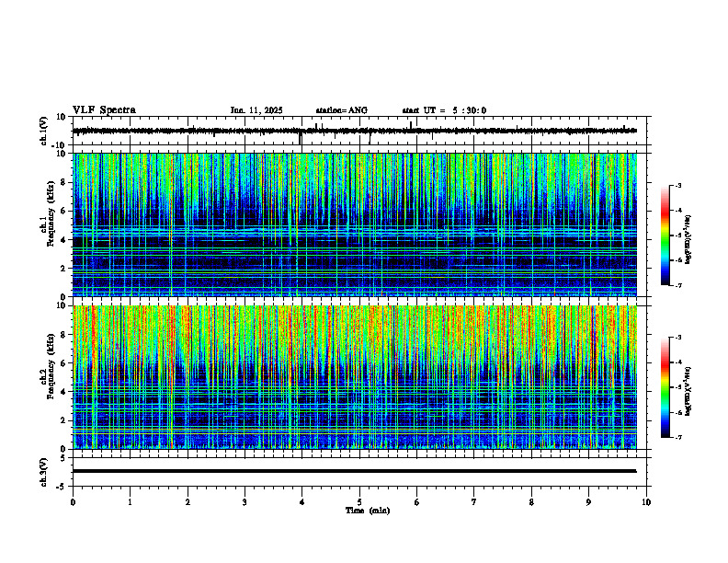The width and height of the screenshot is (728, 563).
Task: Click the "-5" tick on ch.3(V) axis
Action: pyautogui.click(x=62, y=487)
